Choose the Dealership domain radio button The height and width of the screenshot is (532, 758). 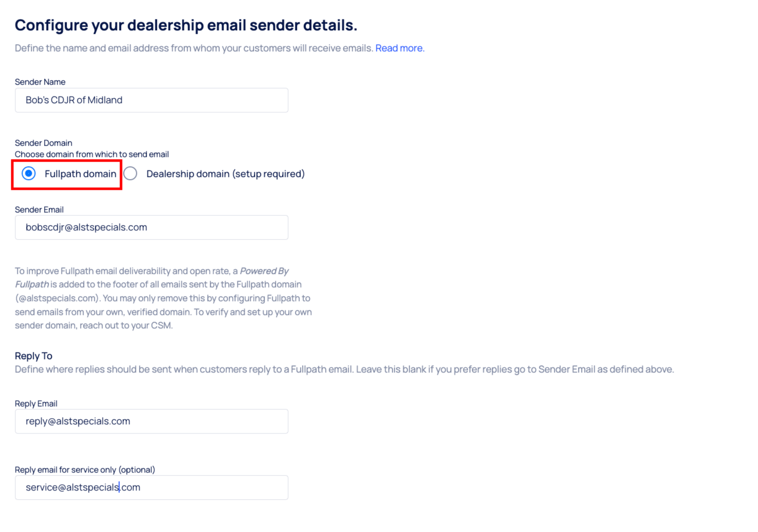131,174
